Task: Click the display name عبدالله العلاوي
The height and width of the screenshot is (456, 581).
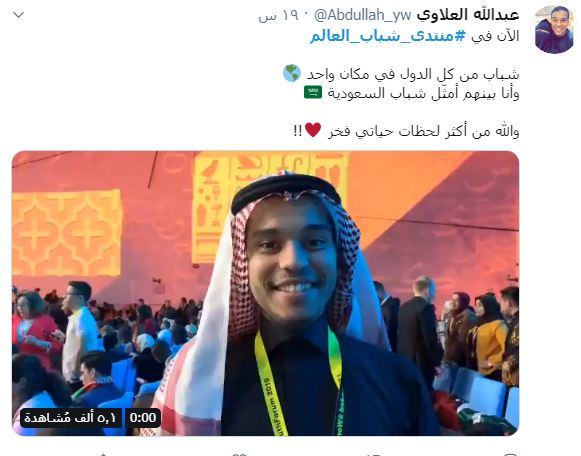Action: (x=468, y=15)
